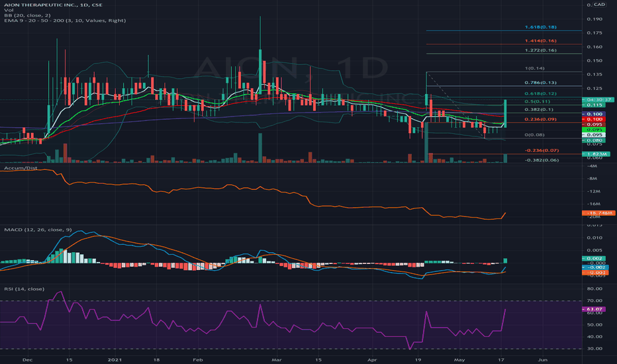Select the 0(0.08) Fibonacci level label

[x=534, y=135]
